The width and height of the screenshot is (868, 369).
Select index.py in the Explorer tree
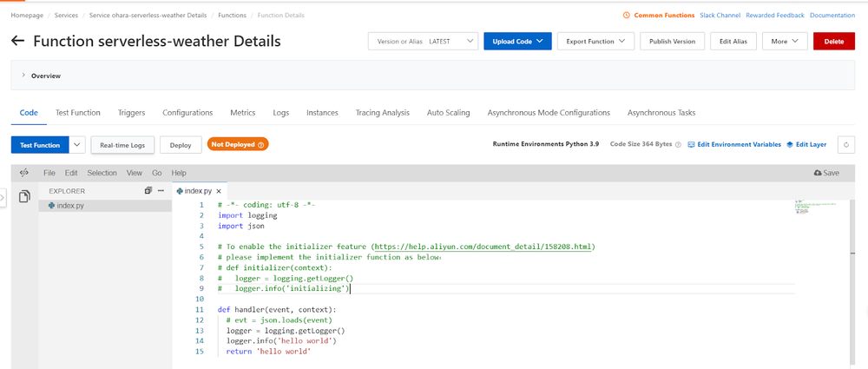click(x=69, y=206)
